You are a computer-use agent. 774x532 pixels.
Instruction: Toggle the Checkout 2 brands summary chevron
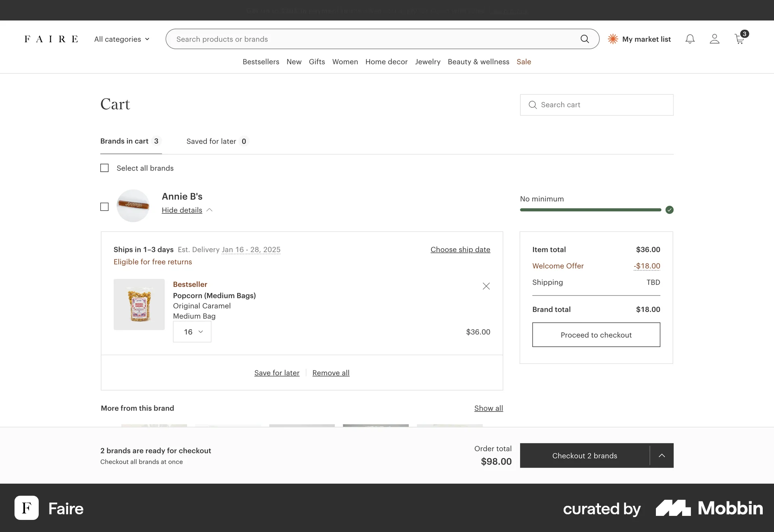(662, 455)
